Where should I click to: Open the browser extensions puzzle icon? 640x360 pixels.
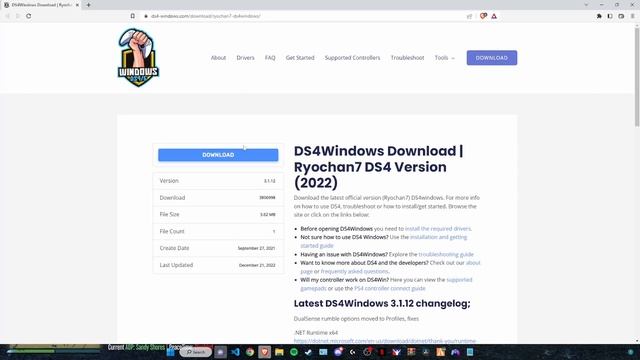pyautogui.click(x=599, y=16)
